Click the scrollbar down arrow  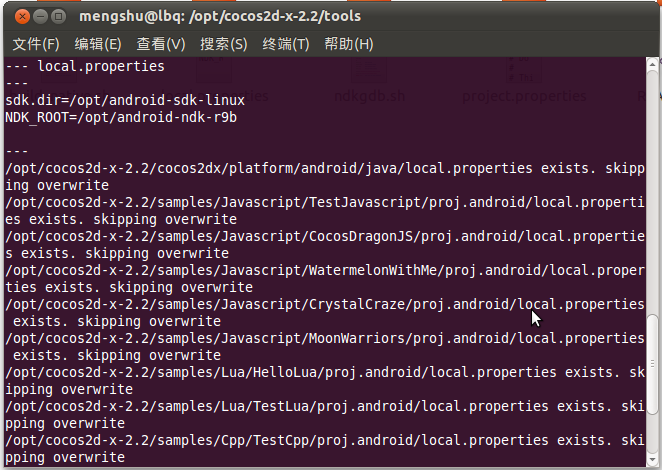652,459
